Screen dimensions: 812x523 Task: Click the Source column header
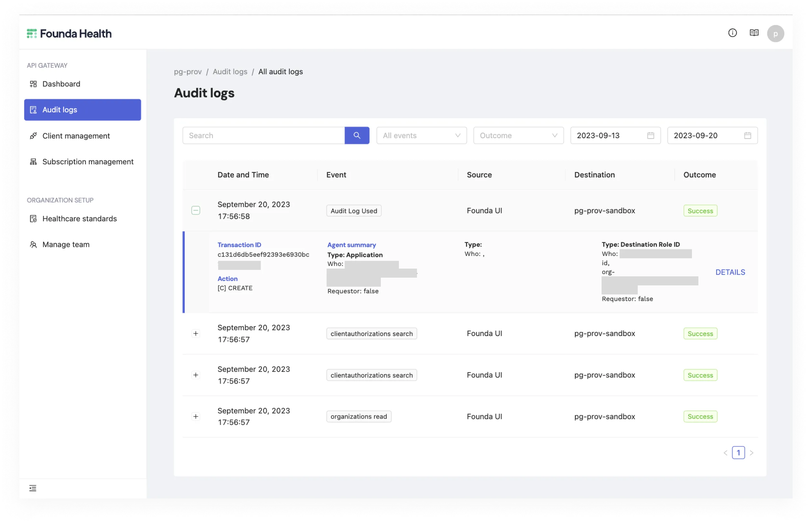(x=479, y=175)
